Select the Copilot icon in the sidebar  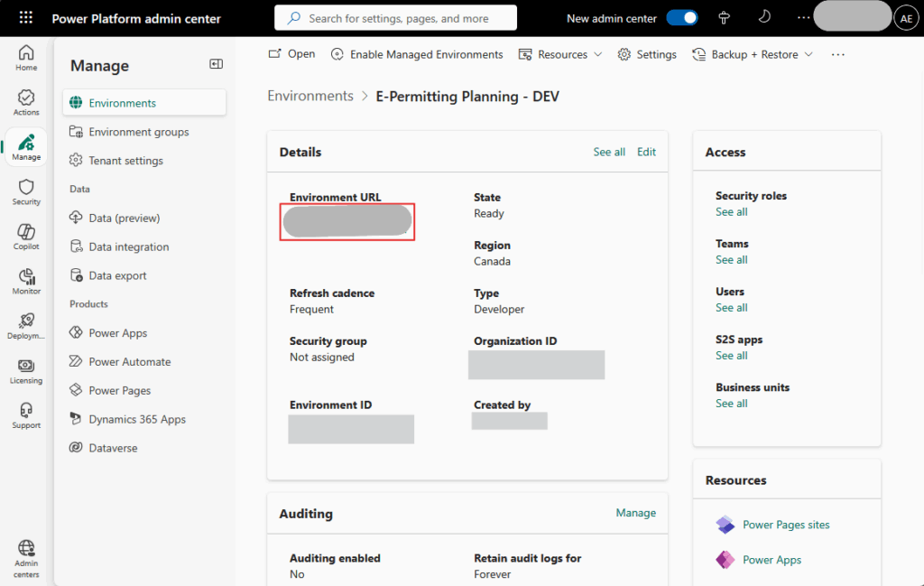click(25, 236)
